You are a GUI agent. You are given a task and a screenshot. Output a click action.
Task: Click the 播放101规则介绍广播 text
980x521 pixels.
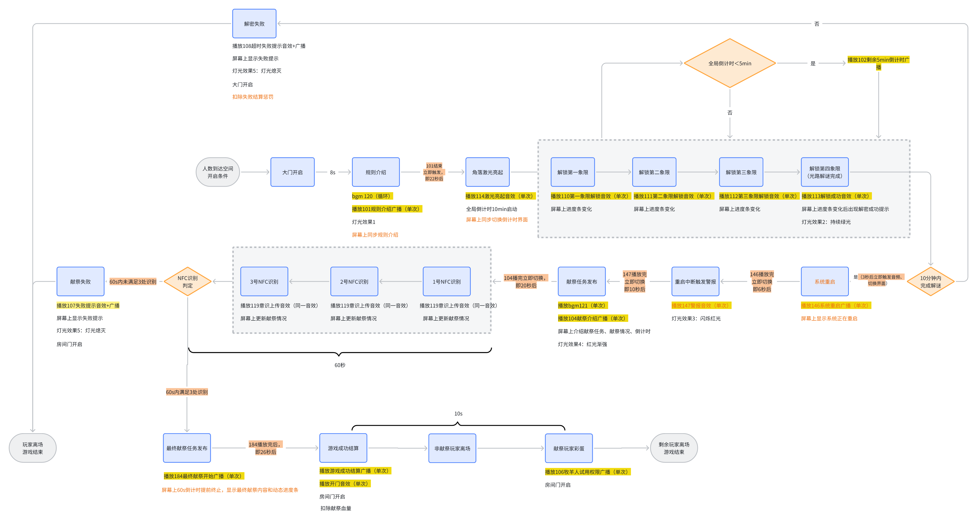click(387, 209)
